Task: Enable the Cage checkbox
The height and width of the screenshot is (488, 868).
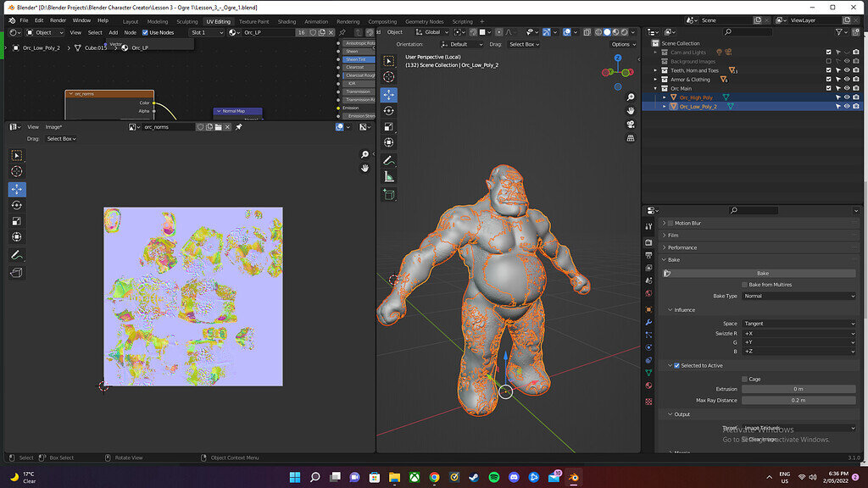Action: (x=744, y=379)
